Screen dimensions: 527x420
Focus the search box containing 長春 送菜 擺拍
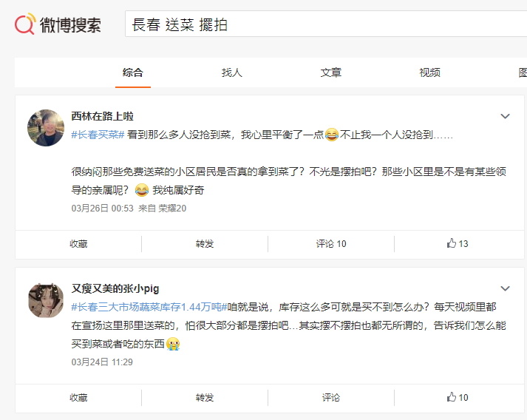[x=326, y=24]
